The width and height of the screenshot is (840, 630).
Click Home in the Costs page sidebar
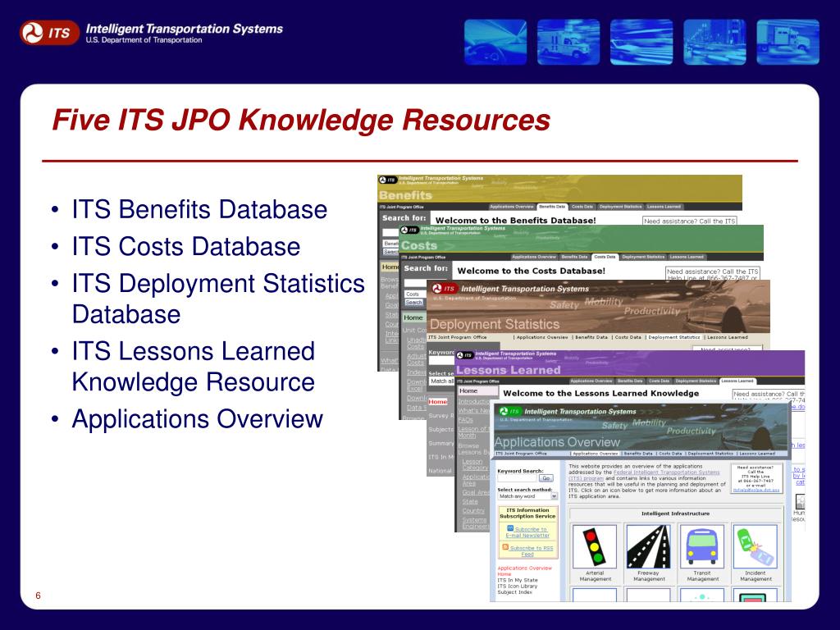[x=413, y=317]
